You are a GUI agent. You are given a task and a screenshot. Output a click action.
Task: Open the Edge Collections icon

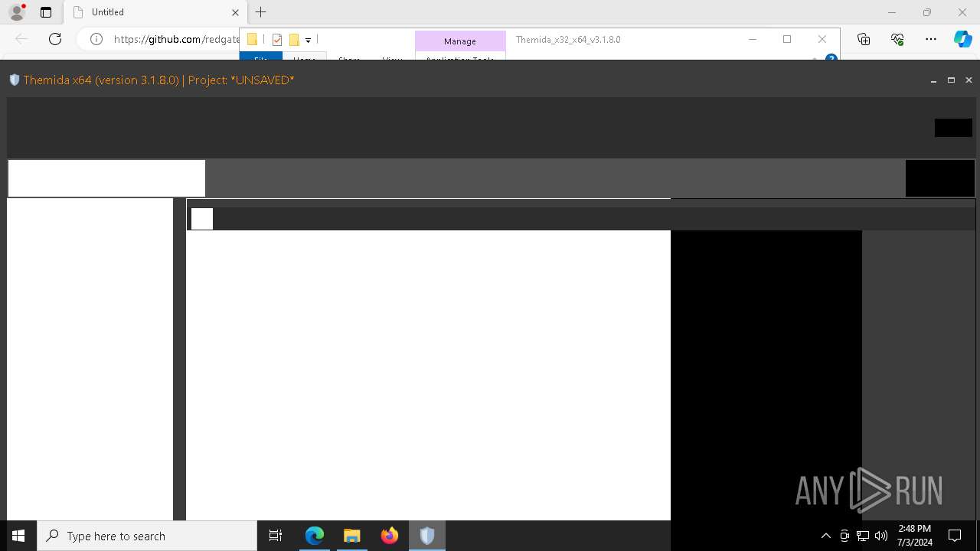click(x=864, y=39)
